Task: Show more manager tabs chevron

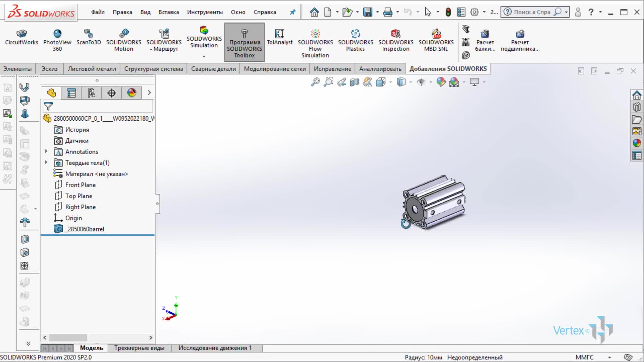Action: 149,93
